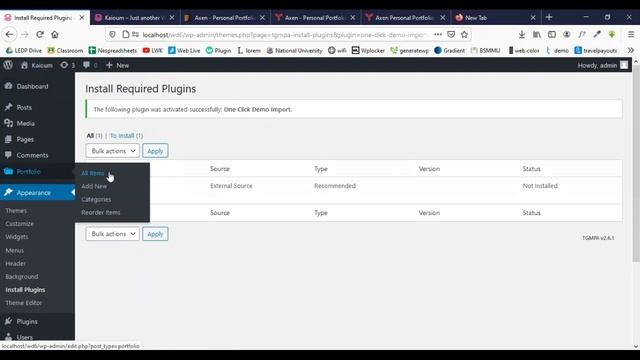This screenshot has height=360, width=640.
Task: Click the address bar URL field
Action: point(284,35)
